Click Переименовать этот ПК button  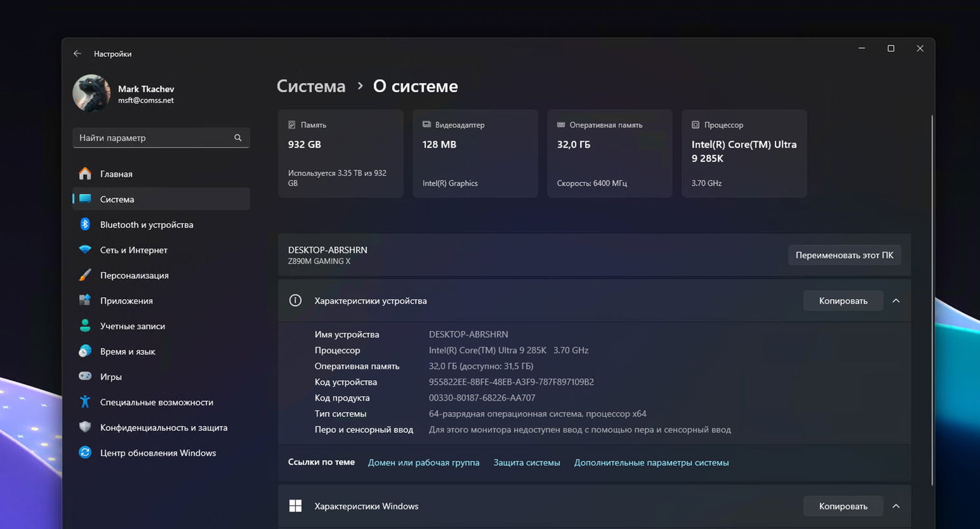coord(844,255)
